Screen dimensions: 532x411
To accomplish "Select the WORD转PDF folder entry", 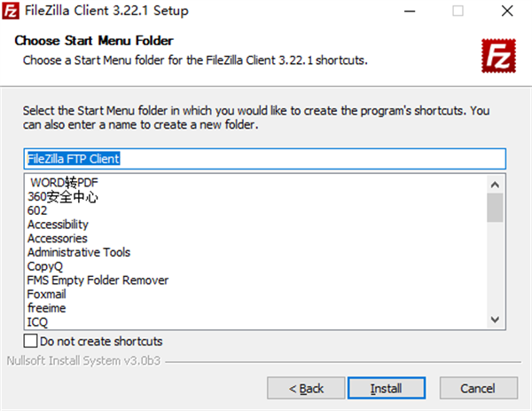I will click(x=62, y=183).
